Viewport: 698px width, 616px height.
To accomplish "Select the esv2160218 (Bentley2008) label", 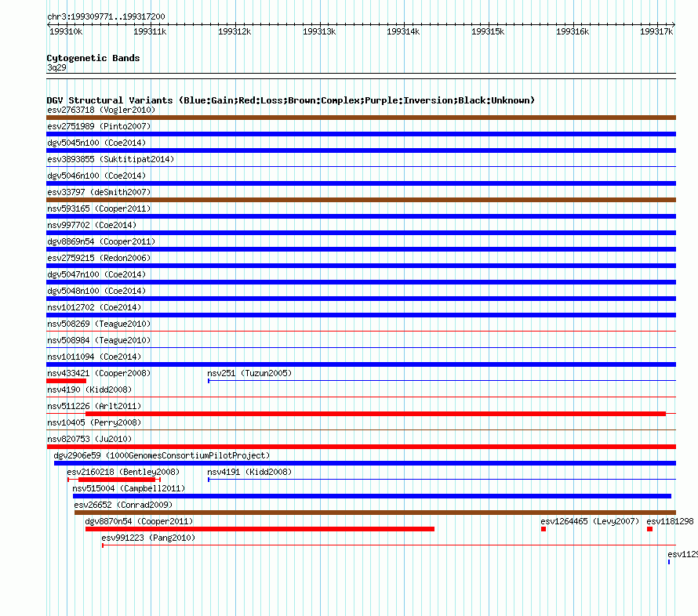I will pos(123,472).
